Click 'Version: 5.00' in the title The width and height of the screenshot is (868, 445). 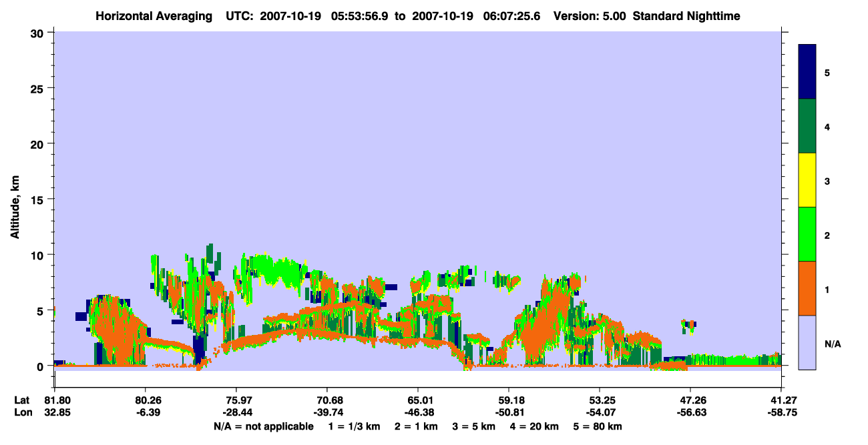coord(590,16)
